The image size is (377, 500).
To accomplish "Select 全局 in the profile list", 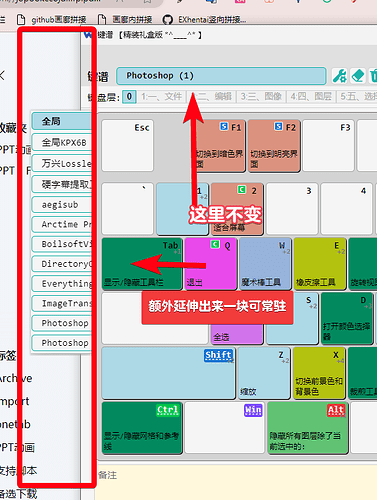I will point(62,121).
